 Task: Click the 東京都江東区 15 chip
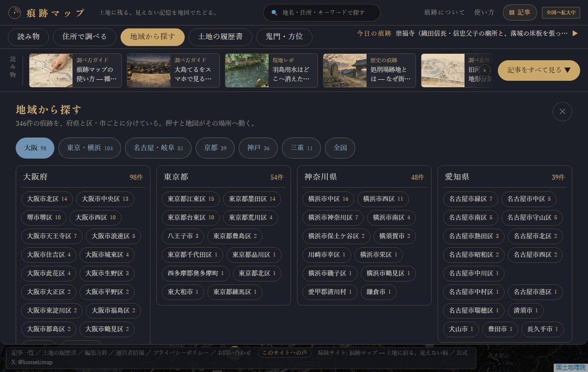tap(191, 199)
